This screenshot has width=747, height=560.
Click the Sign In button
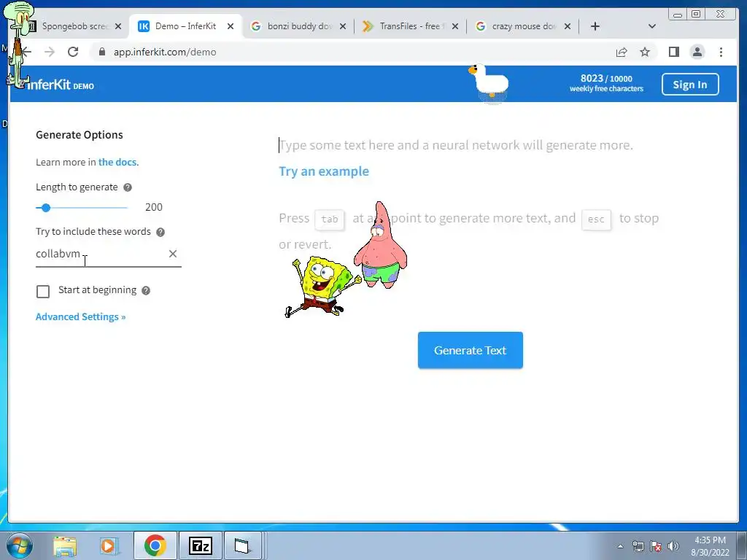690,85
